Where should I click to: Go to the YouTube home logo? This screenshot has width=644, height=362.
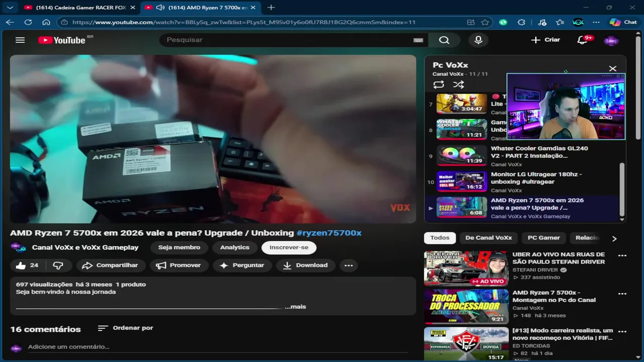click(x=62, y=40)
